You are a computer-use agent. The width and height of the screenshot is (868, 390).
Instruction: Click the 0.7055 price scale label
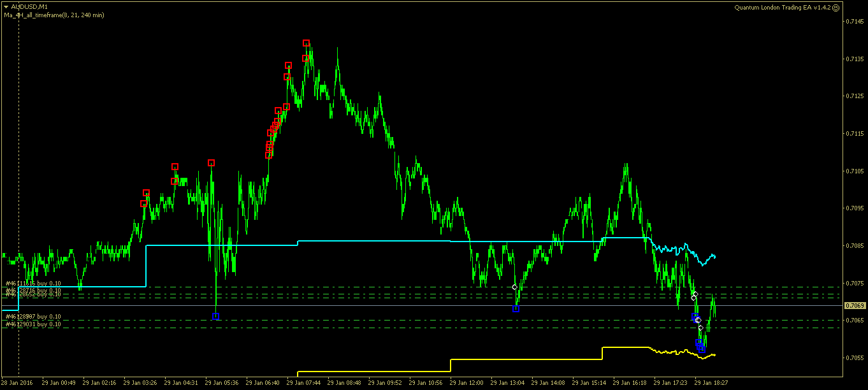coord(855,357)
